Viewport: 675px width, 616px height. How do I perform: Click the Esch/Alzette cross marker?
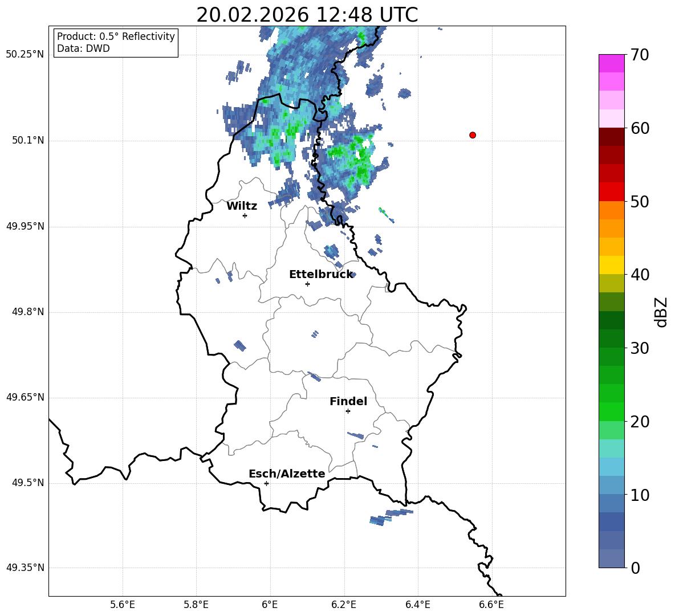pyautogui.click(x=266, y=483)
